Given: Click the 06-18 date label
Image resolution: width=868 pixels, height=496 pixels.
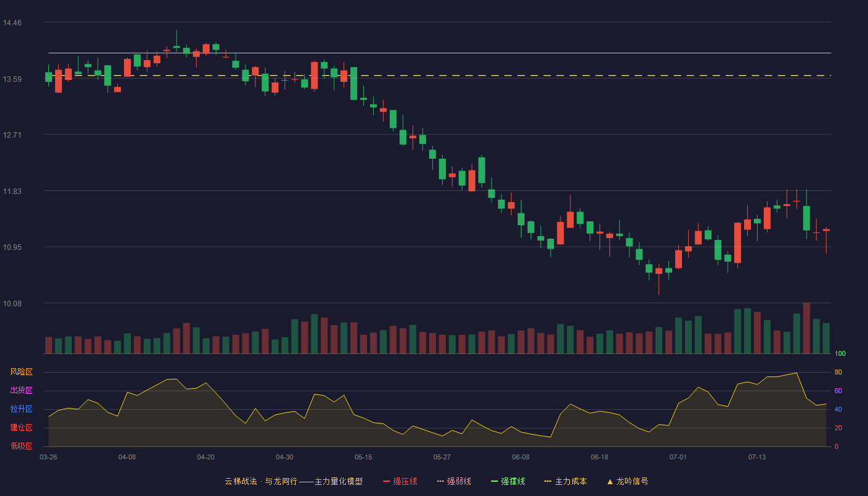Looking at the screenshot, I should [x=600, y=457].
